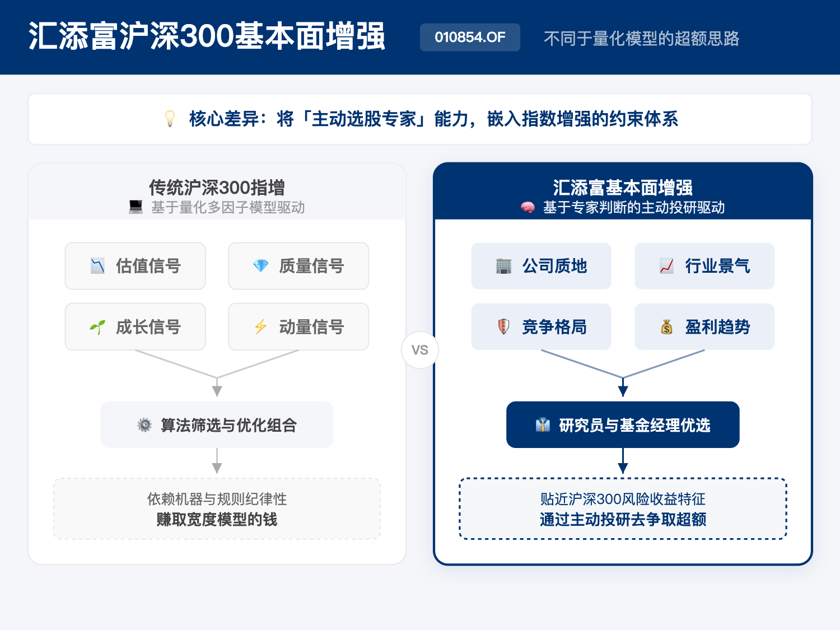
Task: Click the gear icon in 算法筛选与优化组合
Action: point(144,425)
